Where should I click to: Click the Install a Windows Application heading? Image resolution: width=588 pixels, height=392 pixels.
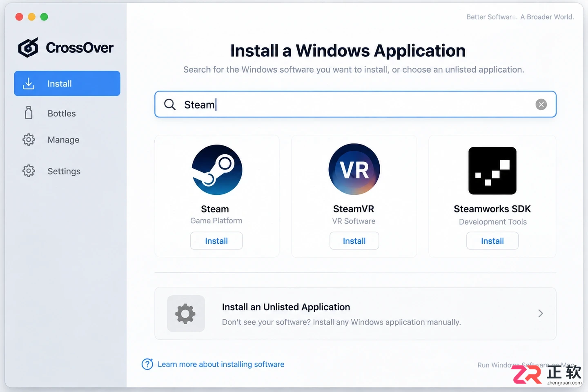(x=348, y=51)
